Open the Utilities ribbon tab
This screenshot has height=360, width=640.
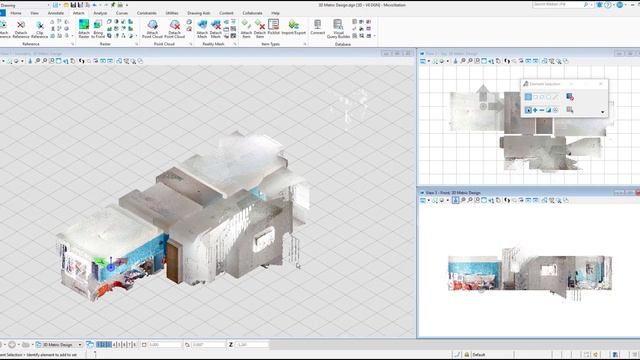(172, 13)
